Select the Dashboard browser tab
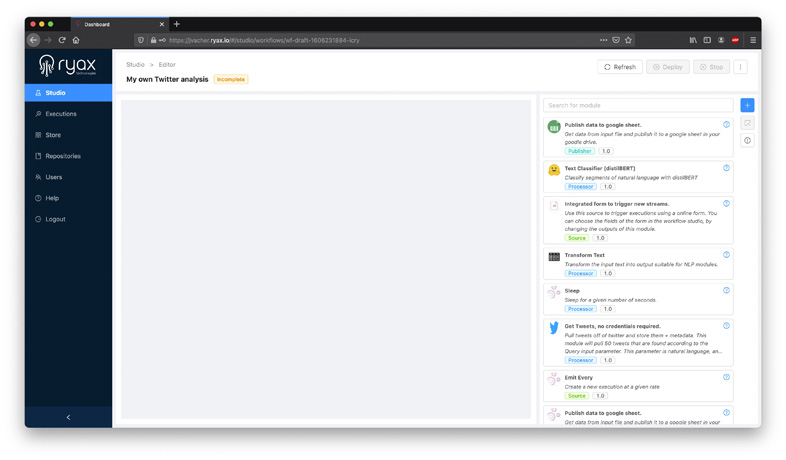 point(119,24)
